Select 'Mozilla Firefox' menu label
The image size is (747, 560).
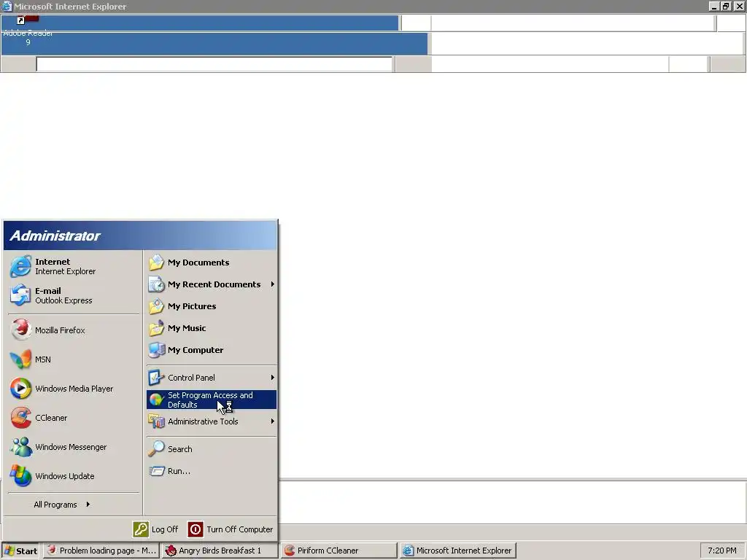coord(60,330)
